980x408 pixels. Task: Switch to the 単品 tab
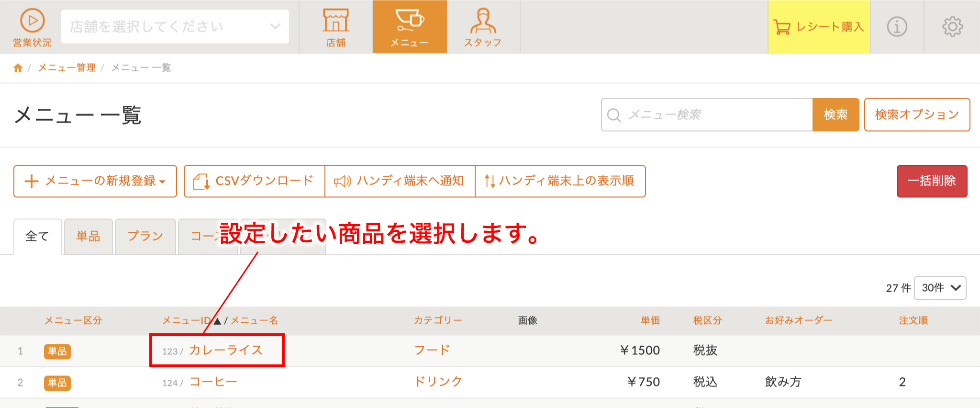(x=89, y=236)
